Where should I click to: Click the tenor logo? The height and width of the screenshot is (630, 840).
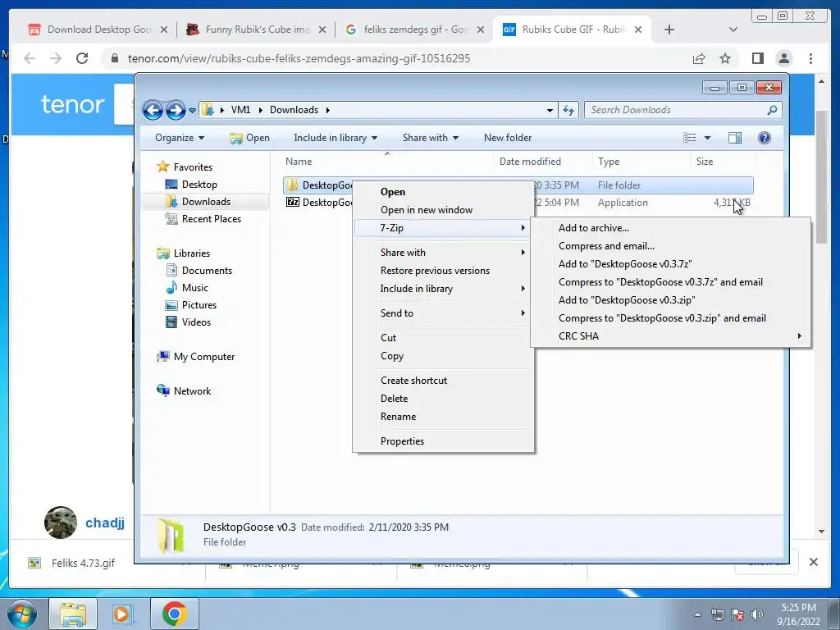(x=72, y=104)
